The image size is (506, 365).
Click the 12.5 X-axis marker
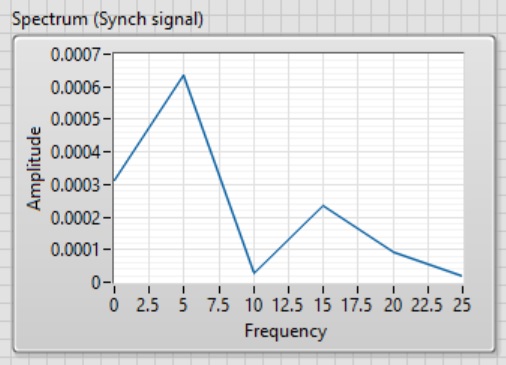[288, 305]
